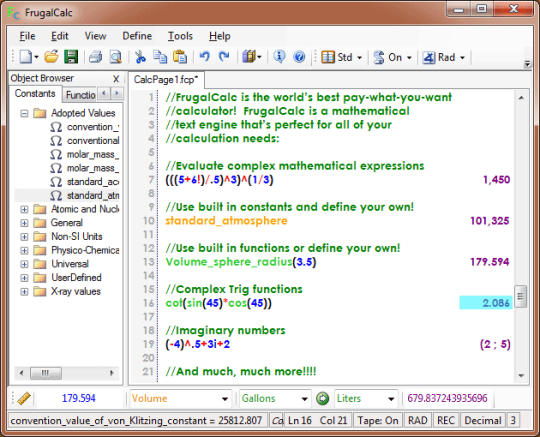Click the New file toolbar icon
Viewport: 540px width, 437px height.
(x=26, y=57)
